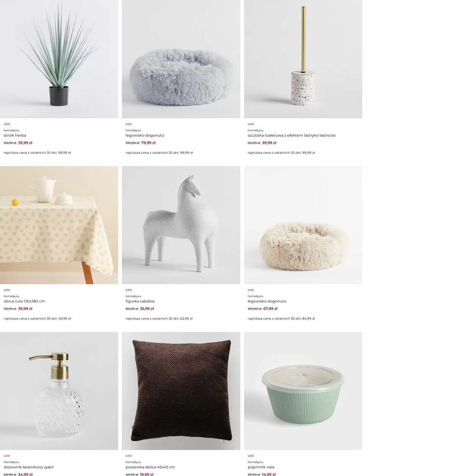Click the dozownik łazienkowy gabii title
Viewport: 473px width, 476px height.
coord(28,467)
